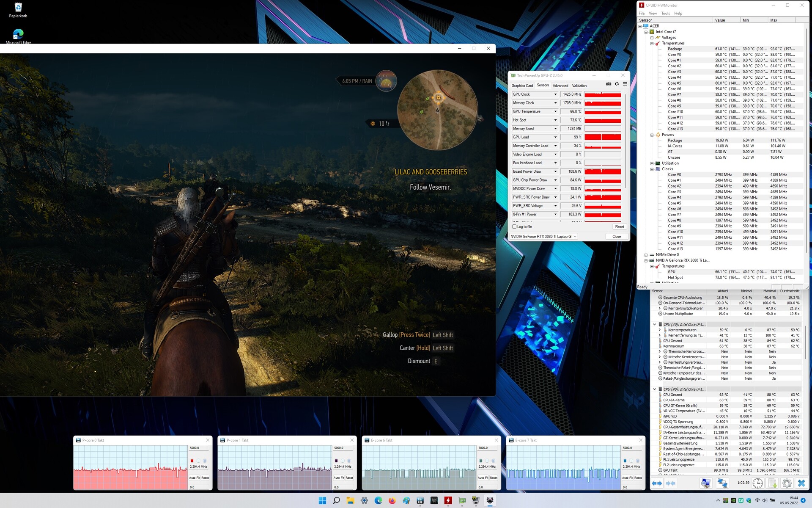Expand the Voltages tree node
This screenshot has height=508, width=812.
pos(652,38)
